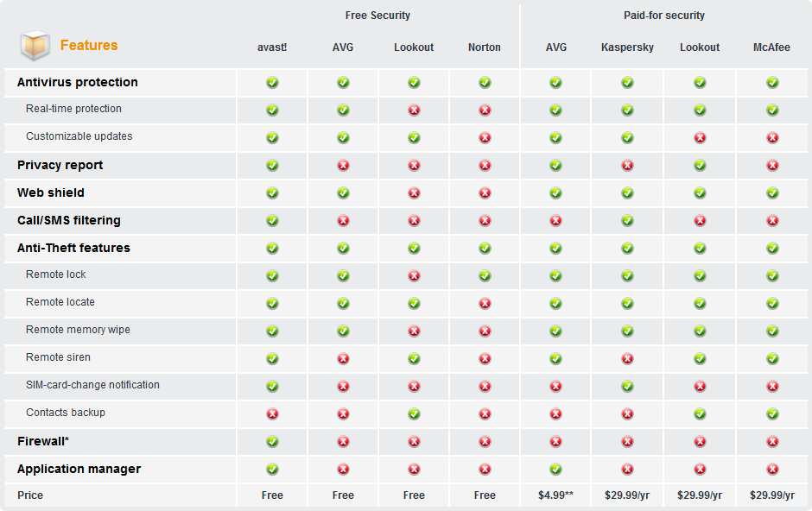Click avast! green check for Antivirus protection

tap(272, 83)
